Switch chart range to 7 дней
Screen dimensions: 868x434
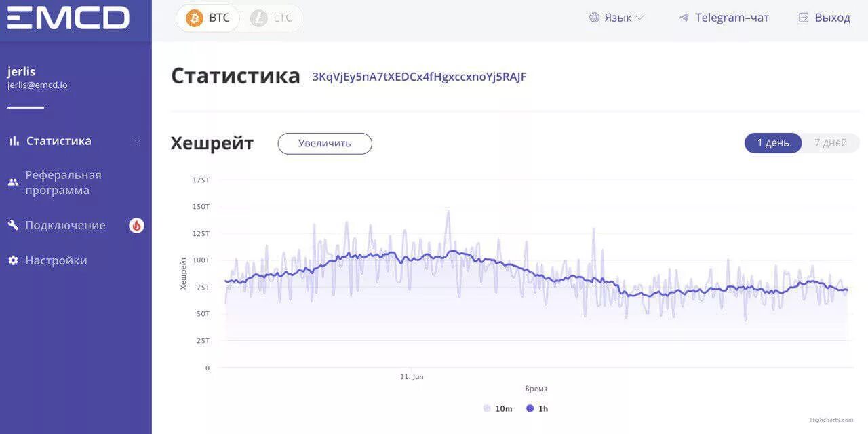click(x=831, y=143)
